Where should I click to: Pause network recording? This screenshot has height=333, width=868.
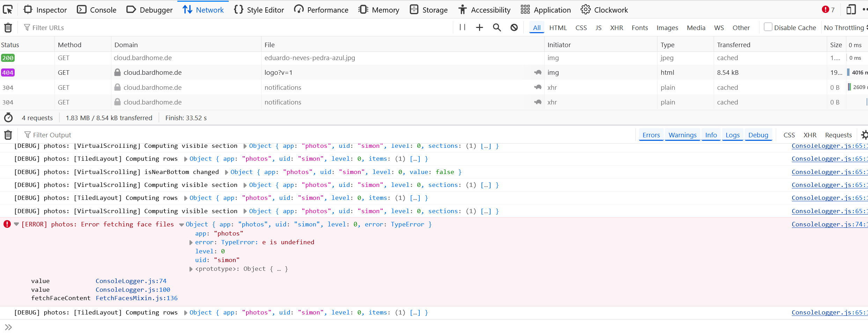(x=462, y=28)
